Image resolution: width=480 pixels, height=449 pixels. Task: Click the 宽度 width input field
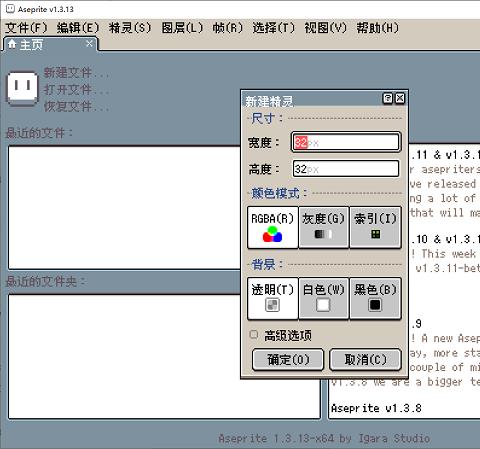346,142
